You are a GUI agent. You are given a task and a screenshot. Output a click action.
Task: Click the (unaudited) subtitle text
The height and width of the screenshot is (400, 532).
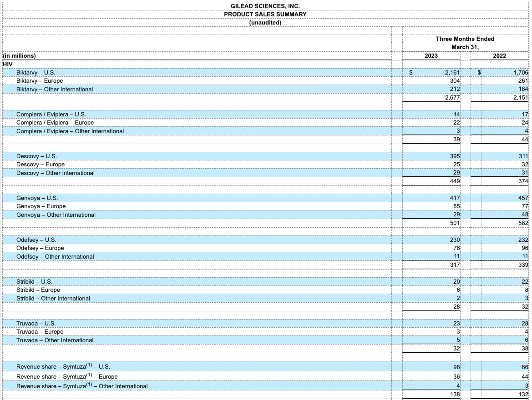(265, 22)
